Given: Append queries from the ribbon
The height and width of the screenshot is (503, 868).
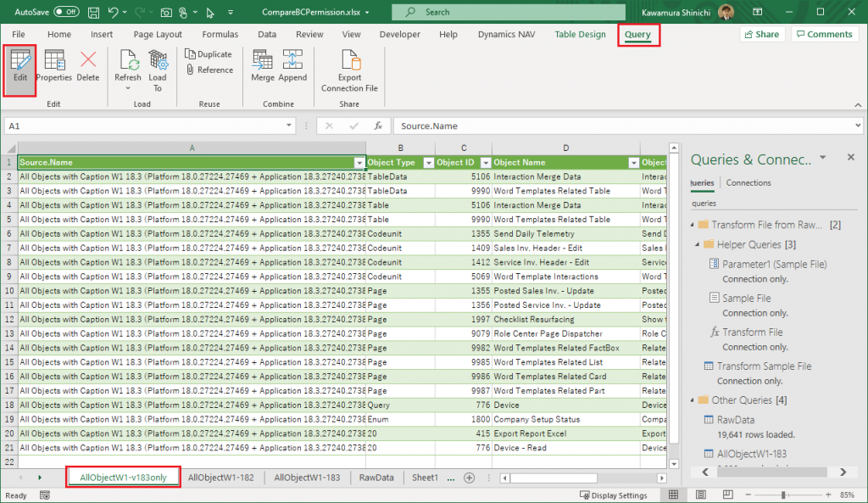Looking at the screenshot, I should (292, 66).
